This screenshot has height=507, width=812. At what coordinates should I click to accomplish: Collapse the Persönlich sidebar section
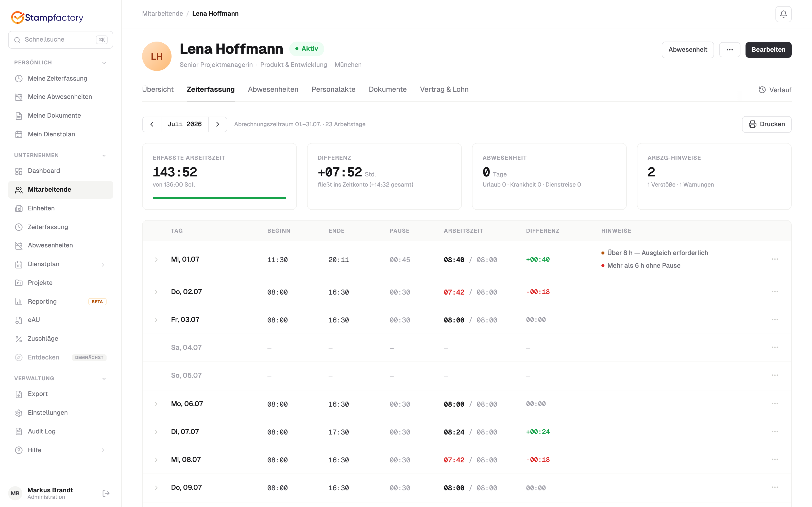[x=104, y=63]
